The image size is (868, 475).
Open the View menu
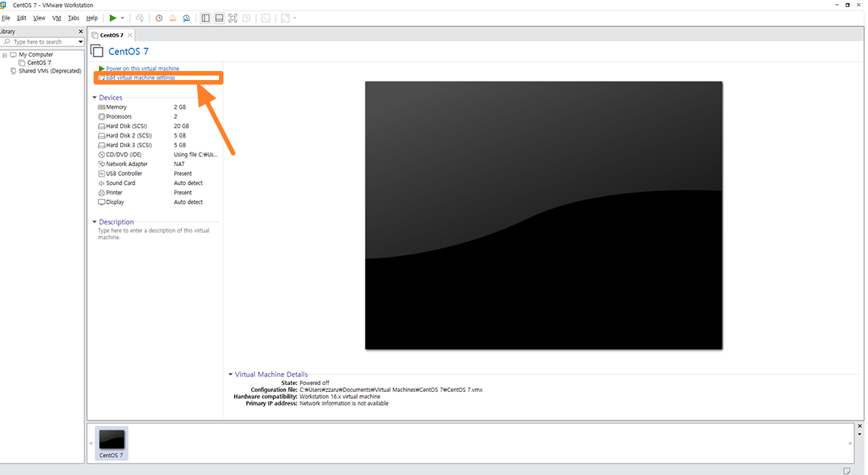39,18
